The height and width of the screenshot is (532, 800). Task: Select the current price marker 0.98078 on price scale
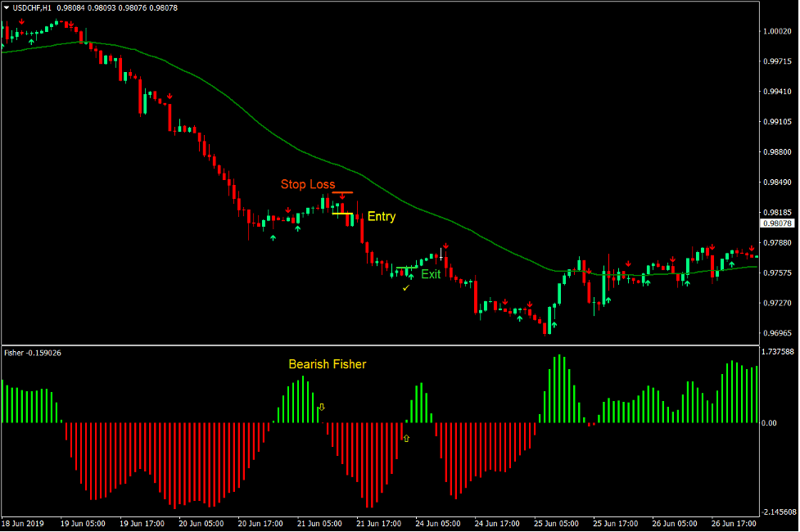coord(776,222)
